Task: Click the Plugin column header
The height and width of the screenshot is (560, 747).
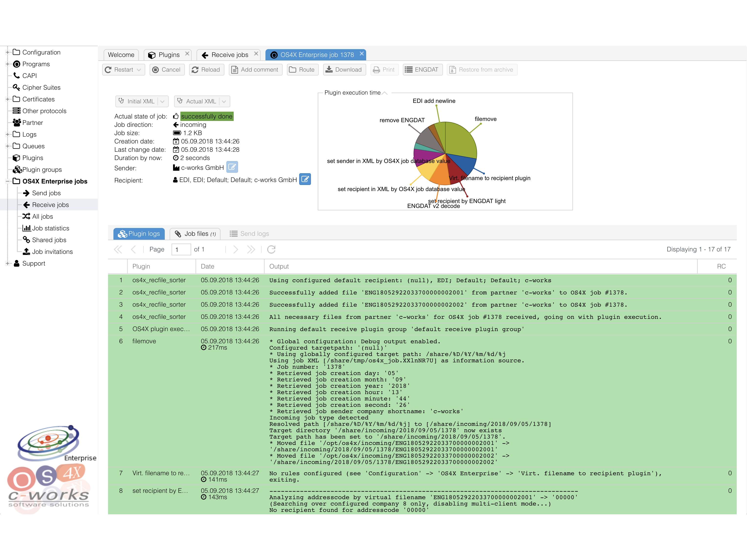Action: point(161,266)
